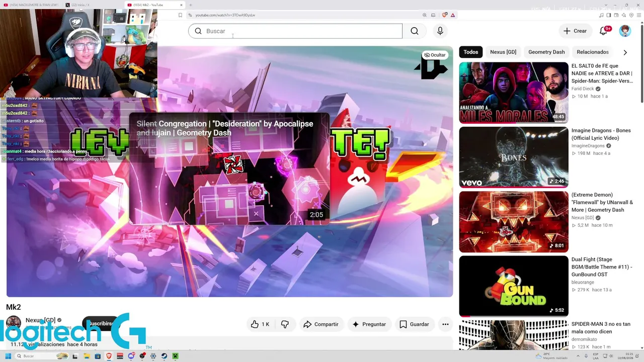Click the bleuorange channel name
The height and width of the screenshot is (362, 644).
tap(583, 283)
